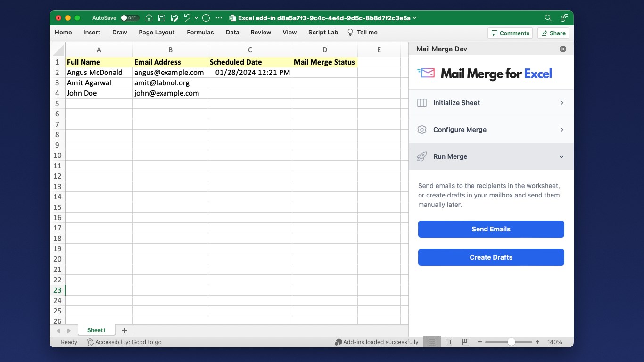Screen dimensions: 644x362
Task: Switch to the Home ribbon tab
Action: [63, 33]
